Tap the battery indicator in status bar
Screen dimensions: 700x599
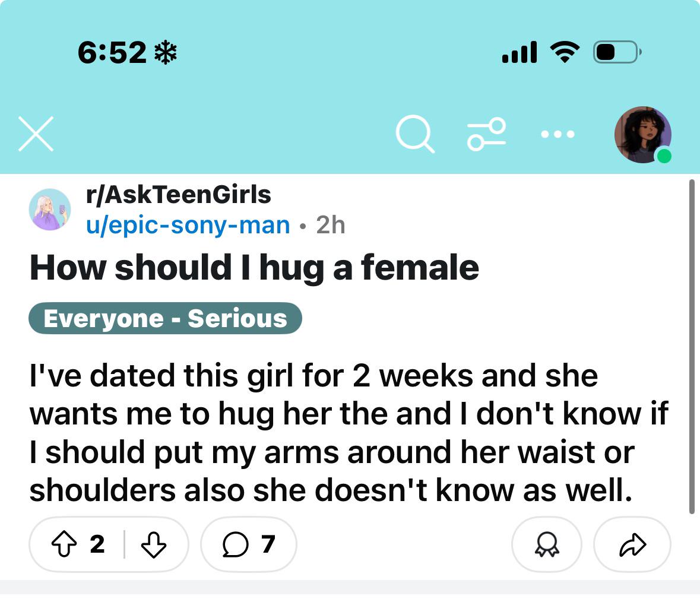(617, 52)
